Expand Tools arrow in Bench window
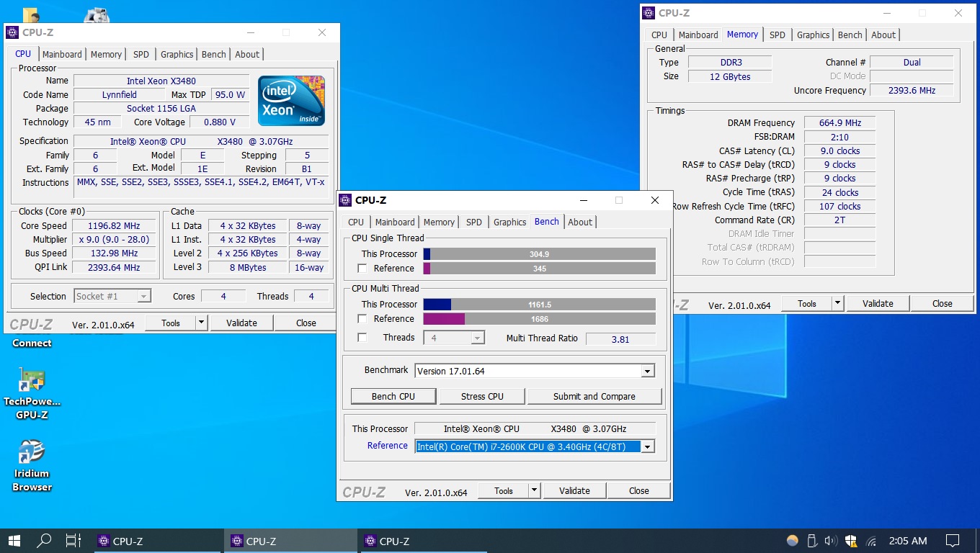This screenshot has height=553, width=980. click(x=534, y=491)
